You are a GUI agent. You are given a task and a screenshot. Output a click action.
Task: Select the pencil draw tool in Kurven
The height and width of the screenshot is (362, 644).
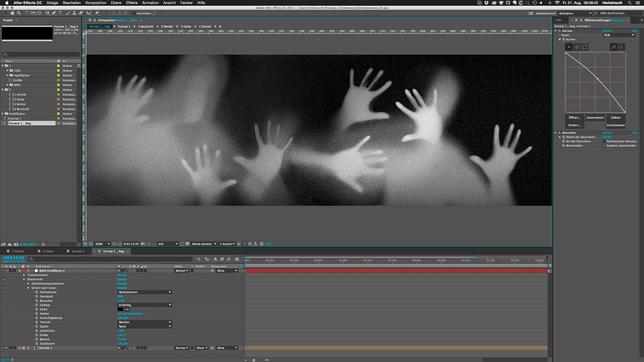tap(622, 47)
